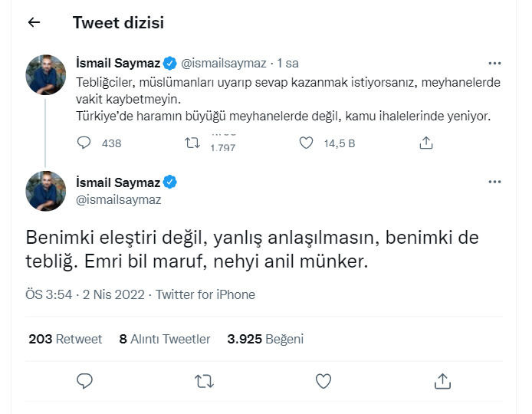The width and height of the screenshot is (532, 414).
Task: Open the Twitter for iPhone source link
Action: point(205,294)
